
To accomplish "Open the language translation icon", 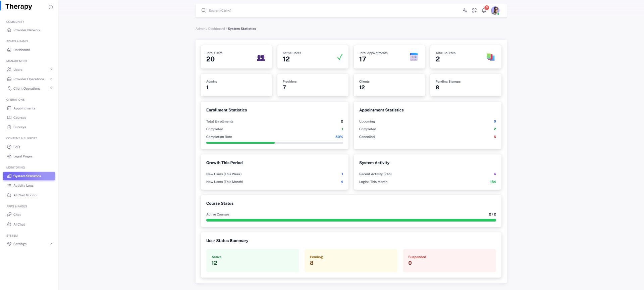I will (465, 11).
